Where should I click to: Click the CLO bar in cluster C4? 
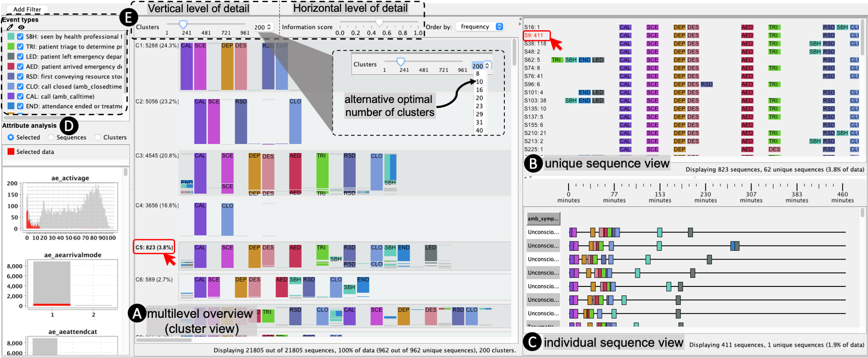pos(227,219)
